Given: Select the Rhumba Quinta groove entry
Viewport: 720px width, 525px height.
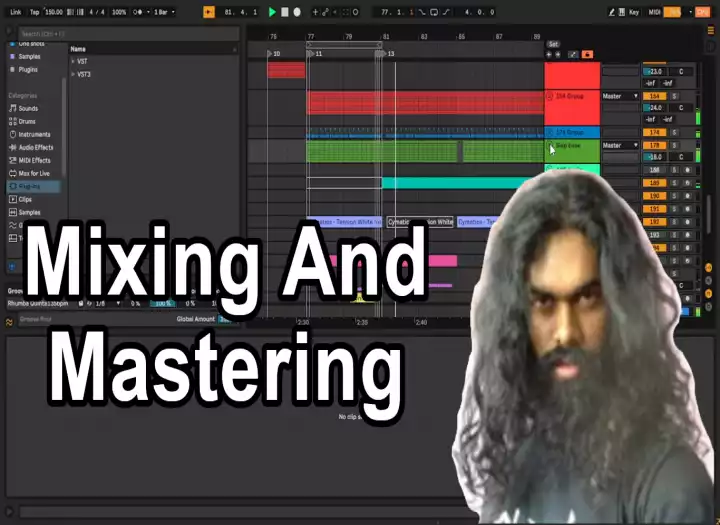Looking at the screenshot, I should (x=38, y=304).
